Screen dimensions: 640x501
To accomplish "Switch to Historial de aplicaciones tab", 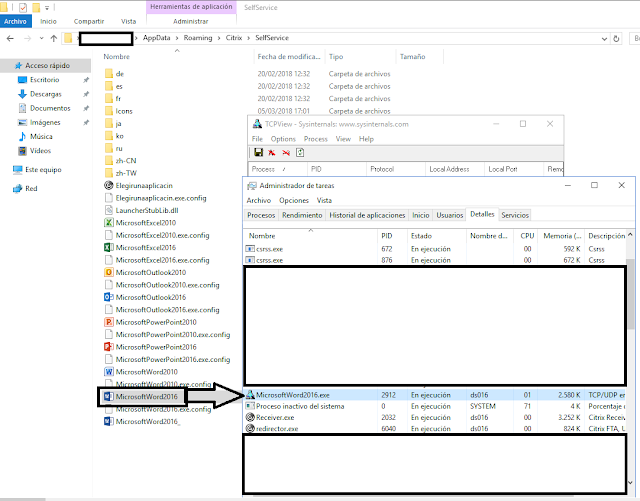I will coord(367,215).
